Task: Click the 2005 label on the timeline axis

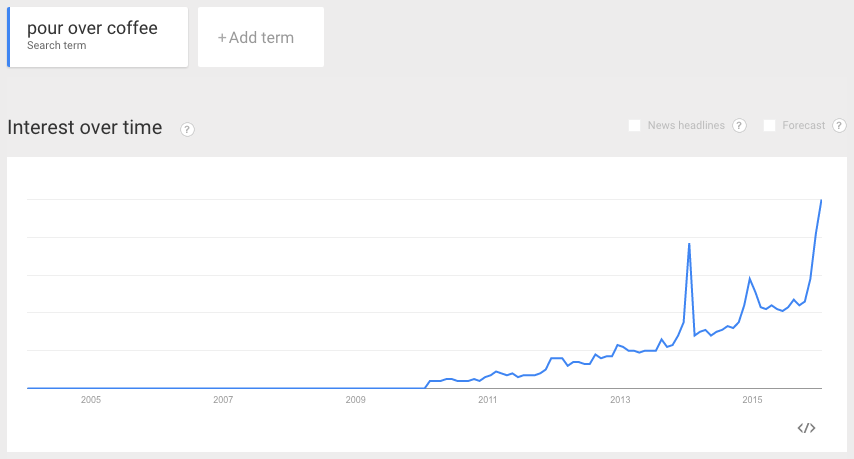Action: [91, 400]
